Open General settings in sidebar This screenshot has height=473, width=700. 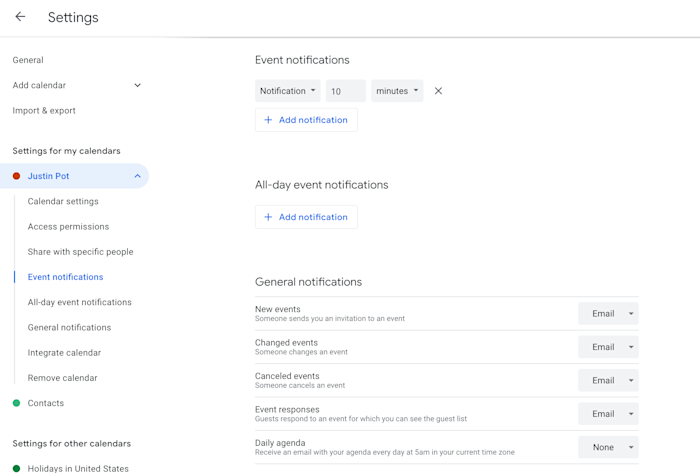click(x=28, y=60)
